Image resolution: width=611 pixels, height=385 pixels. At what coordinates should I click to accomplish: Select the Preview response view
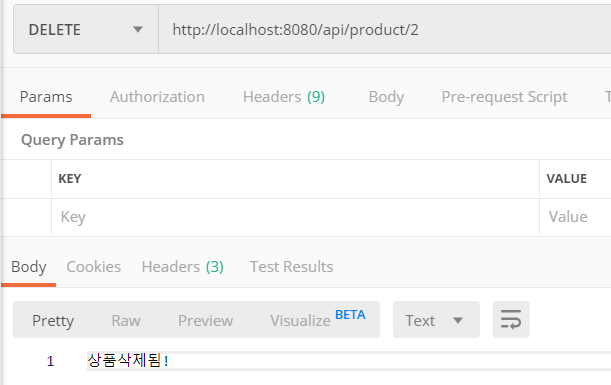205,320
